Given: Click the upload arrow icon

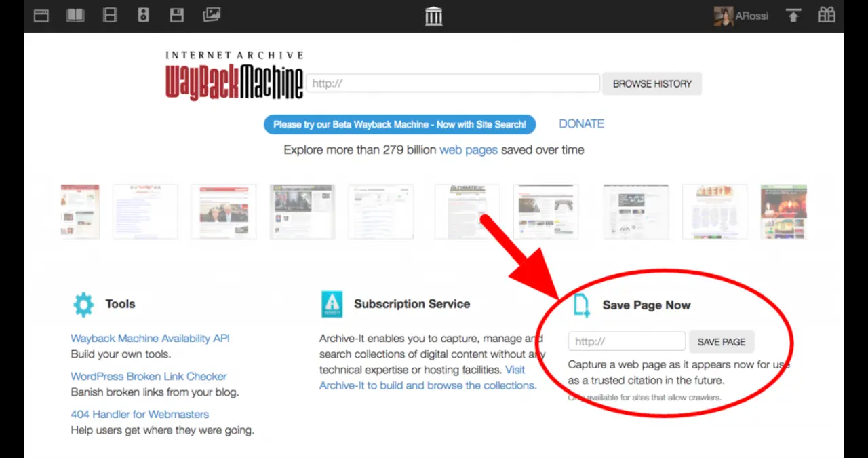Looking at the screenshot, I should click(793, 16).
